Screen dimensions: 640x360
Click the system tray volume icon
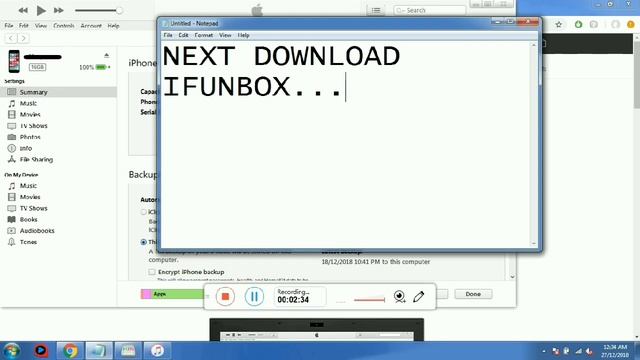(589, 351)
